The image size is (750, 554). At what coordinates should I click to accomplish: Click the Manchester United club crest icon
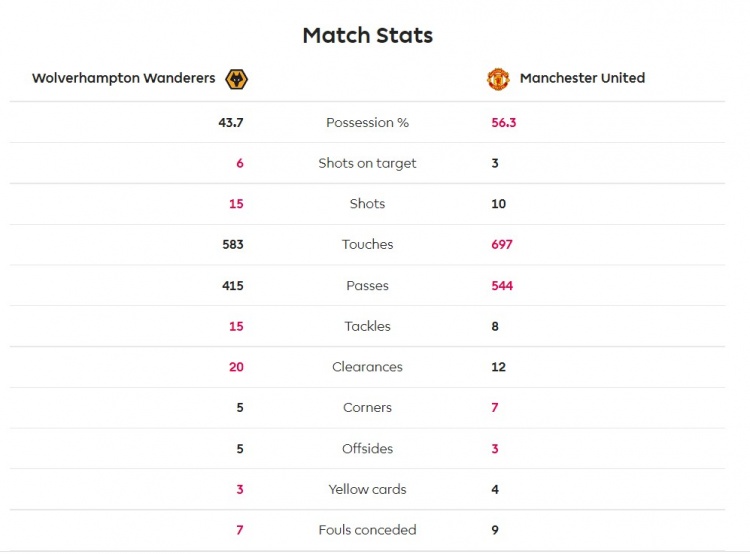[498, 79]
